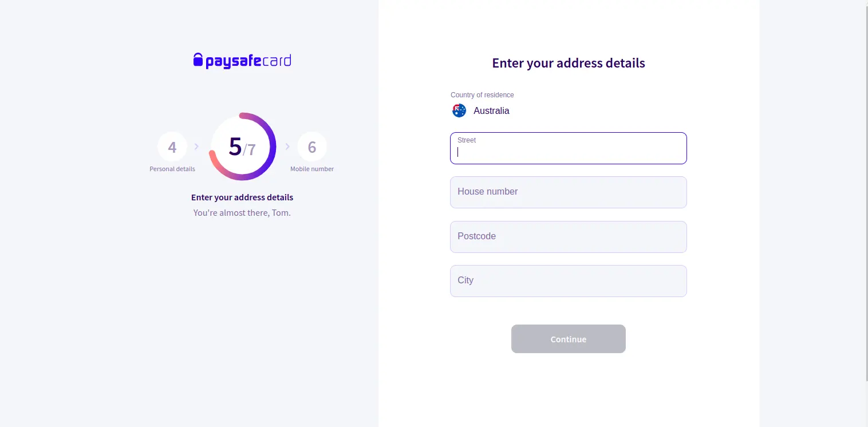Click the 5/7 progress ring

pyautogui.click(x=243, y=147)
